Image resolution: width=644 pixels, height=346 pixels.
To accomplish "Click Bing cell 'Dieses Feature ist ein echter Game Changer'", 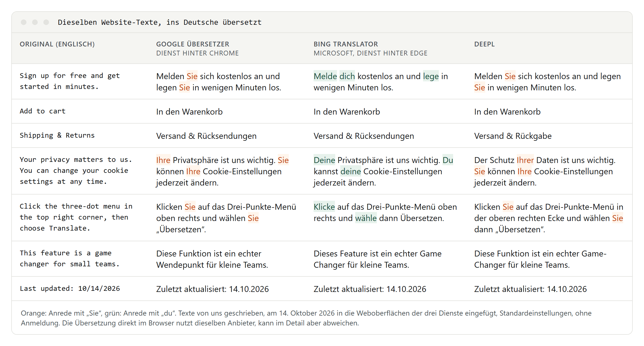I will pos(377,259).
